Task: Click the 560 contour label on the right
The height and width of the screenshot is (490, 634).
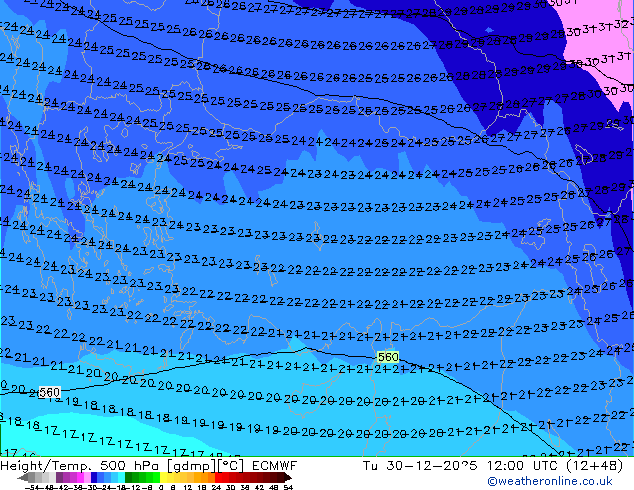Action: coord(388,357)
